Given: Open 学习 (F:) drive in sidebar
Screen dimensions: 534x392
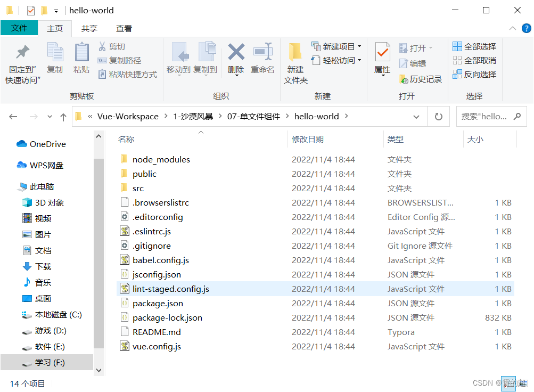Looking at the screenshot, I should pyautogui.click(x=47, y=362).
